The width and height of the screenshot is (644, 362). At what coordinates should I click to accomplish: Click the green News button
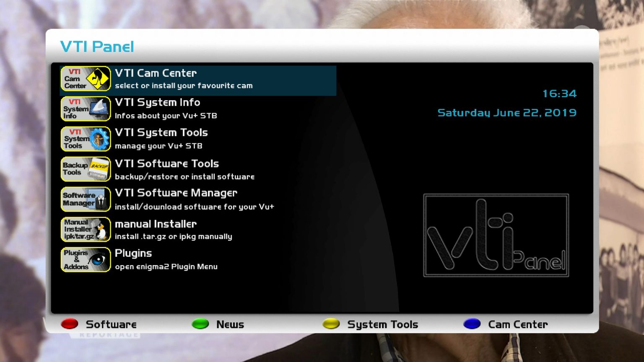click(200, 324)
